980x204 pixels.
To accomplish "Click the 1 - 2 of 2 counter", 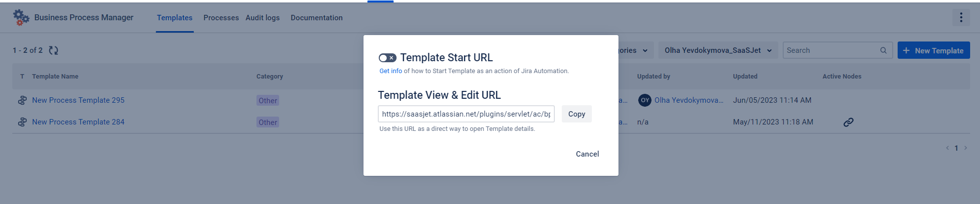I will tap(28, 50).
